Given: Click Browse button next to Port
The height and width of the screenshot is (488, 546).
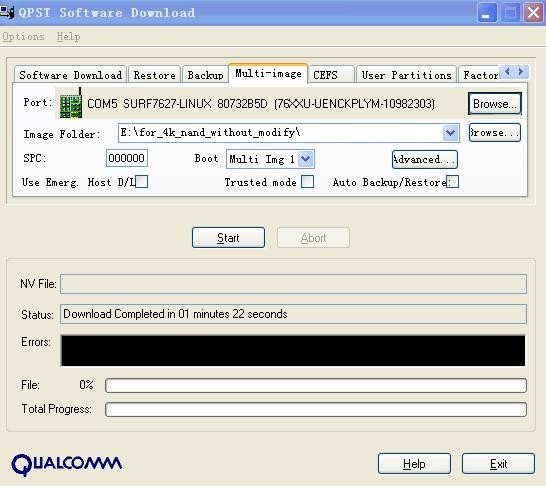Looking at the screenshot, I should point(494,103).
